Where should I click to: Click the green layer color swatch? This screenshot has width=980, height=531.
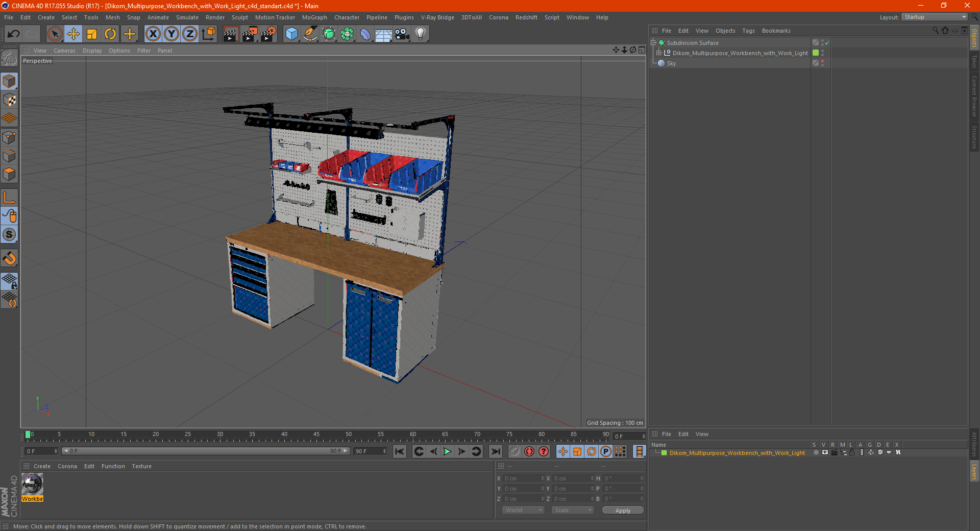pyautogui.click(x=664, y=453)
